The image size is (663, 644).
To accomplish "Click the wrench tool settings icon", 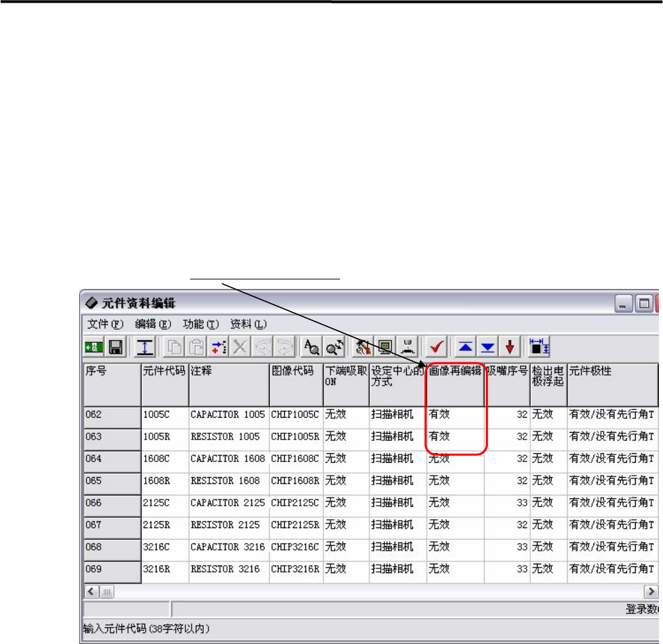I will point(363,347).
